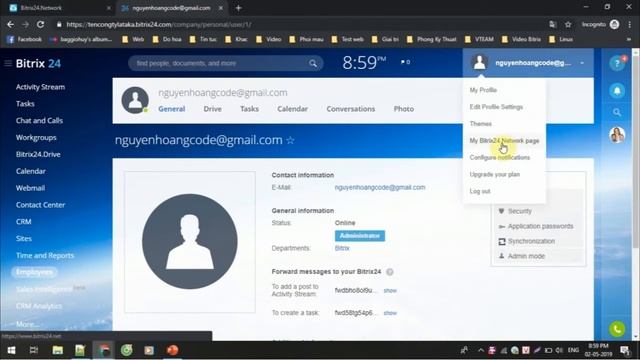
Task: Open help icon for forward messages
Action: tap(390, 272)
